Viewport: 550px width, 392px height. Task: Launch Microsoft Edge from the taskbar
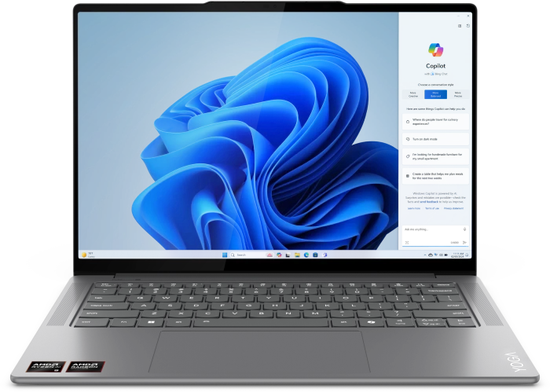[x=306, y=255]
